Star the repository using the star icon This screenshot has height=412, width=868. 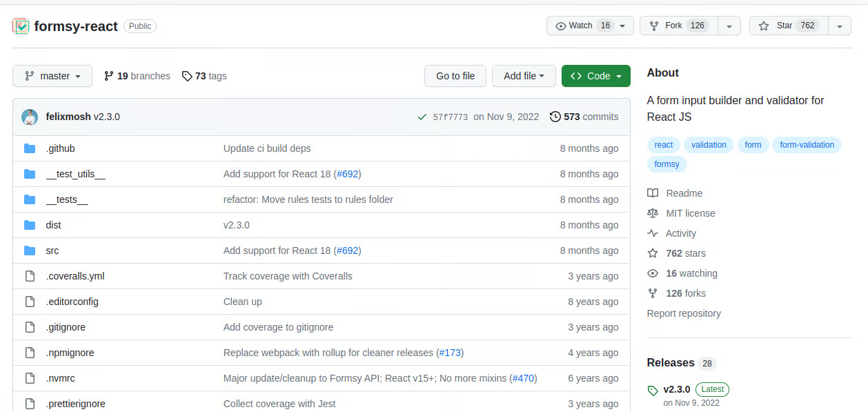(x=763, y=26)
